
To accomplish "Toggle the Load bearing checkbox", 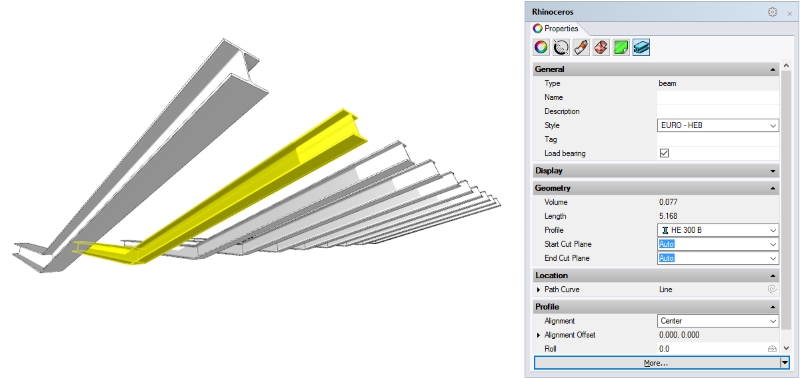I will [x=664, y=153].
